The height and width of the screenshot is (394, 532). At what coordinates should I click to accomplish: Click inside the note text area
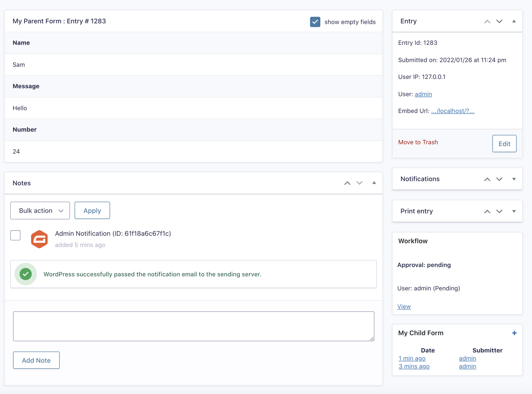click(194, 326)
